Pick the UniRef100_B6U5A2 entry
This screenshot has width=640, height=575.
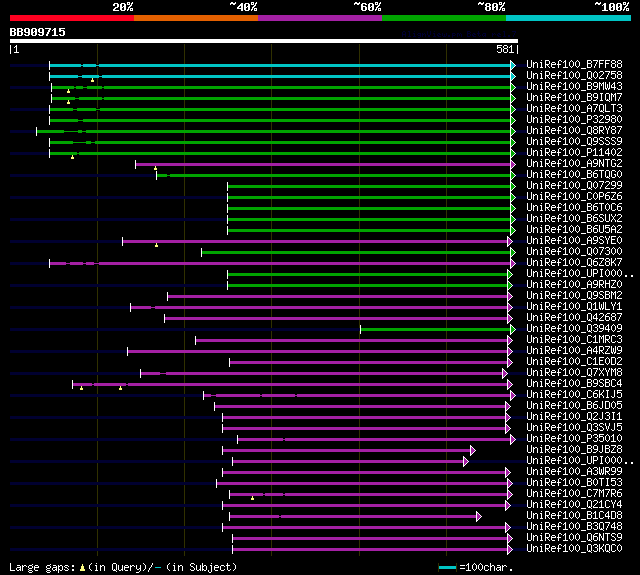point(574,230)
